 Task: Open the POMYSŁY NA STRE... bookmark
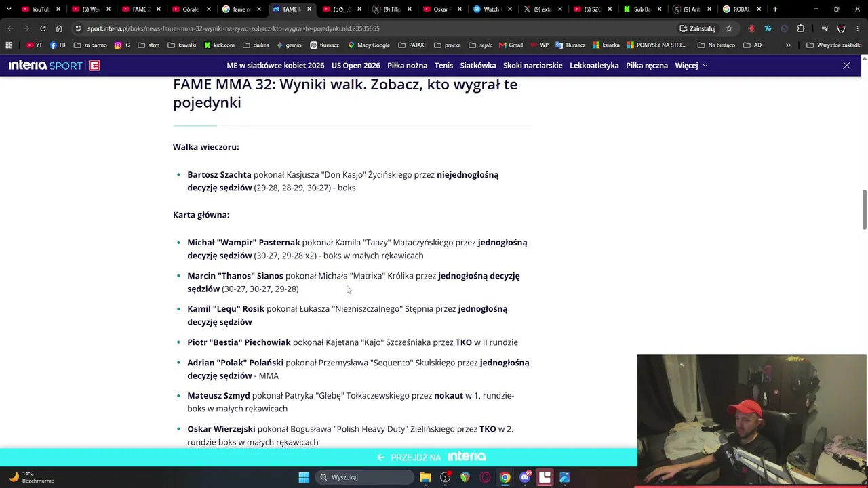click(657, 45)
